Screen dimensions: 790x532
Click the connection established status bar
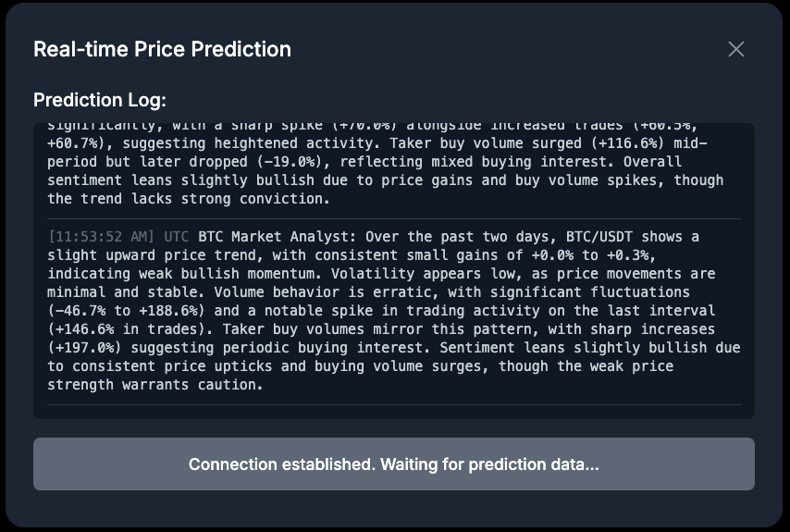[x=394, y=464]
